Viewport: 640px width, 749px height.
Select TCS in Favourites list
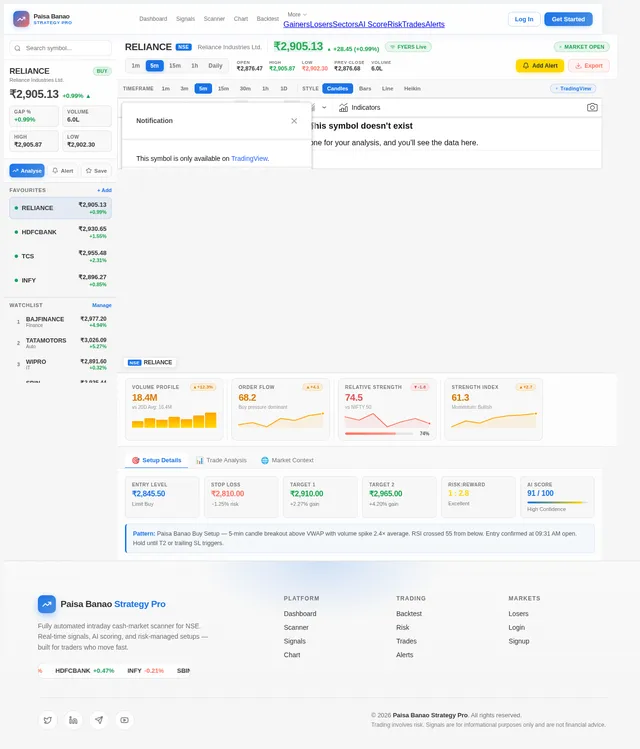61,257
